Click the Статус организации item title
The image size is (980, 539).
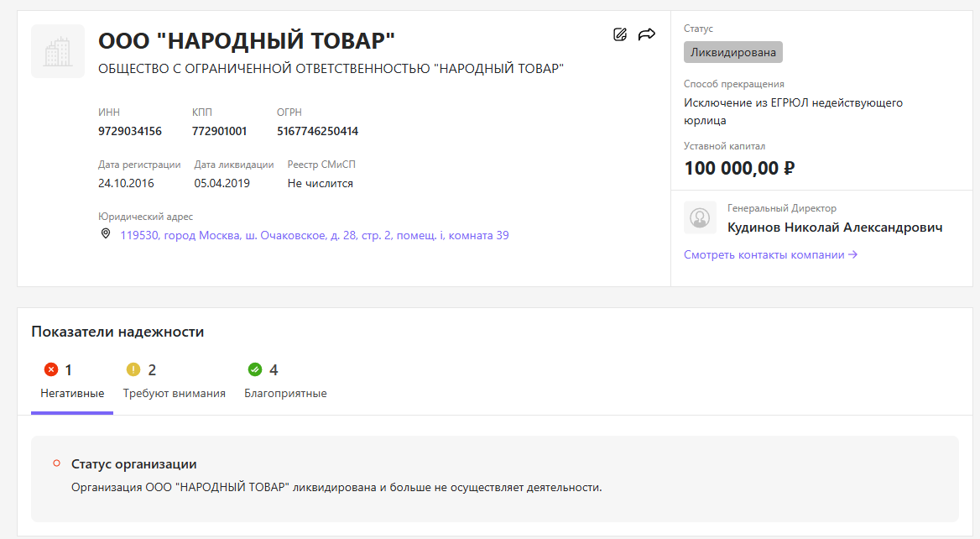[133, 464]
